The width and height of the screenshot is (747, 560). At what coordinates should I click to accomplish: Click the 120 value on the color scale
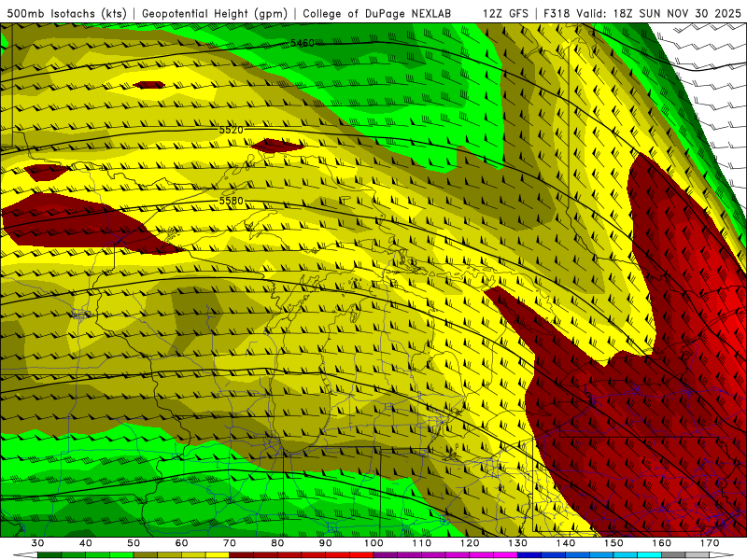pos(470,543)
